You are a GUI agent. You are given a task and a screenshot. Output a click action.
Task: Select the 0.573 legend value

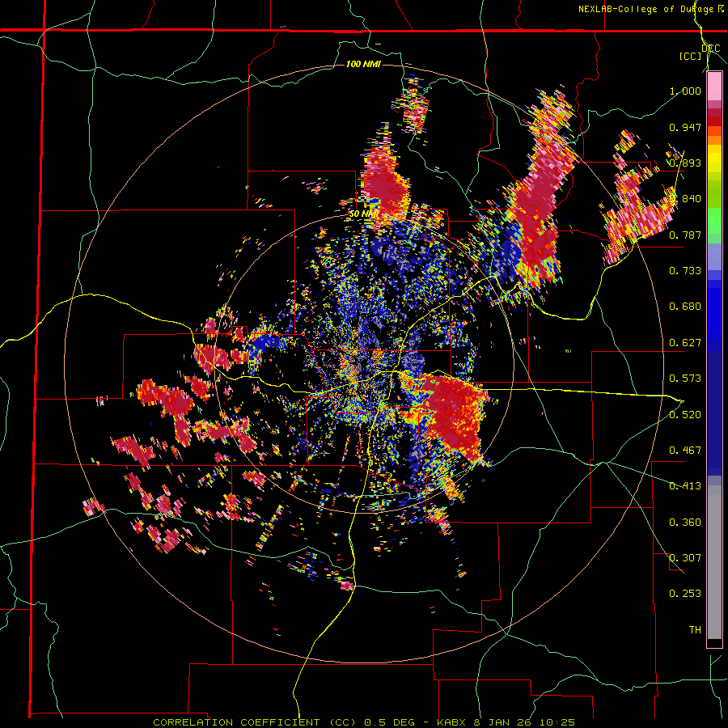(x=685, y=379)
